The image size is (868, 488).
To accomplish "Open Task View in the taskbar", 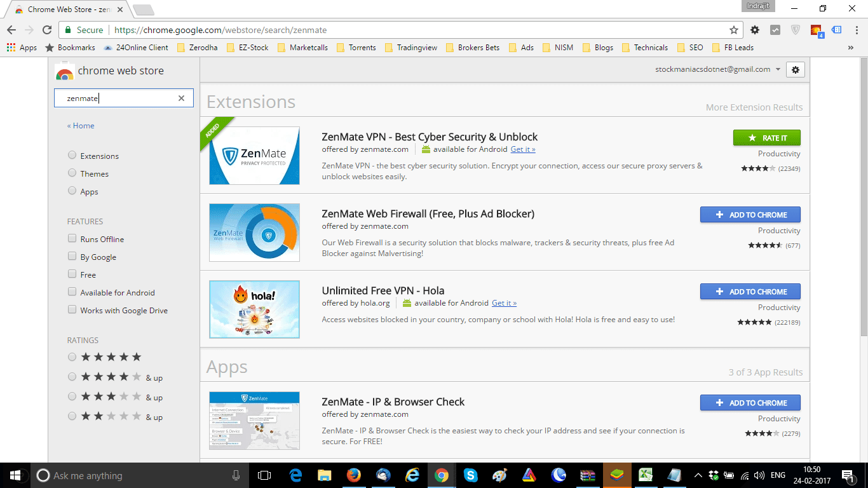I will pos(264,475).
